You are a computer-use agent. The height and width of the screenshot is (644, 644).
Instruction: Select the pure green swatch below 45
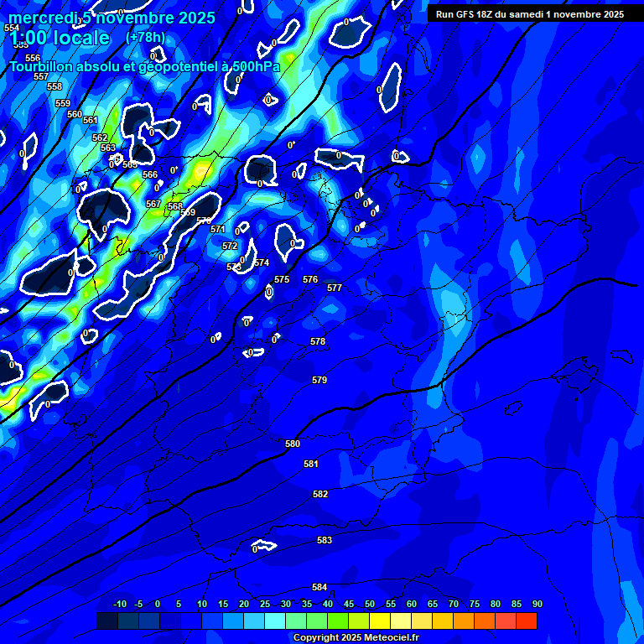click(x=338, y=621)
